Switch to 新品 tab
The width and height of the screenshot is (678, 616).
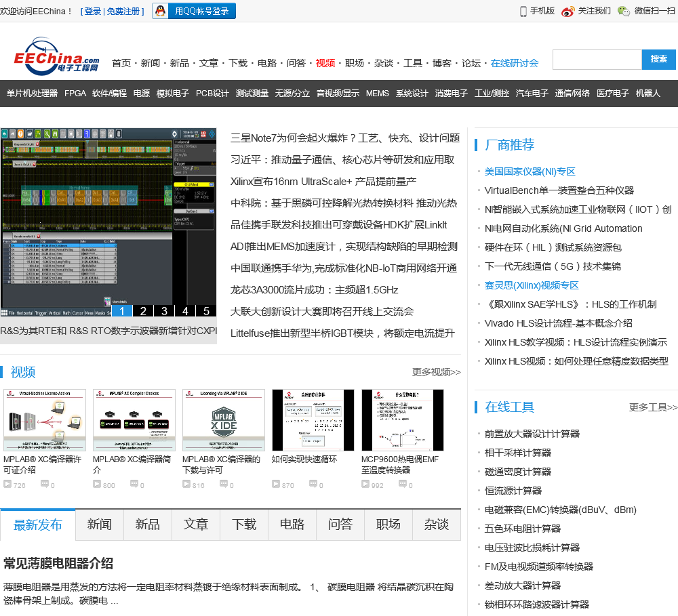148,525
